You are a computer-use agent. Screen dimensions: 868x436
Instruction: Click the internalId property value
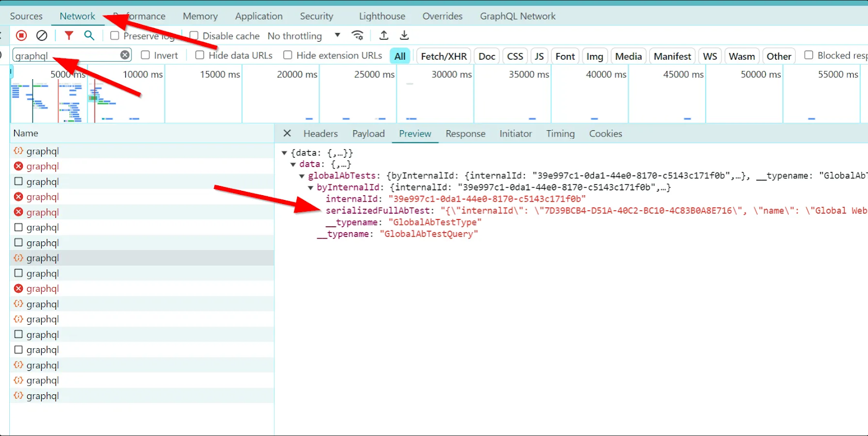(x=487, y=199)
